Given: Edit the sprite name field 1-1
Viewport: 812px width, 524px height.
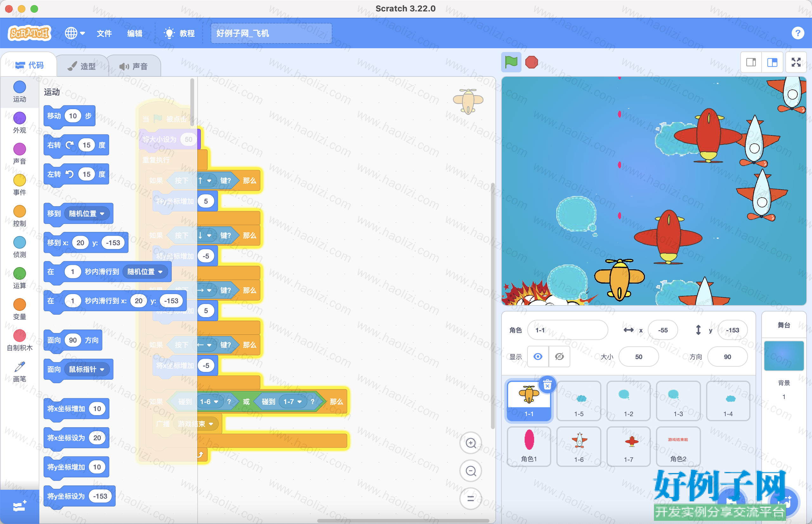Looking at the screenshot, I should tap(567, 330).
